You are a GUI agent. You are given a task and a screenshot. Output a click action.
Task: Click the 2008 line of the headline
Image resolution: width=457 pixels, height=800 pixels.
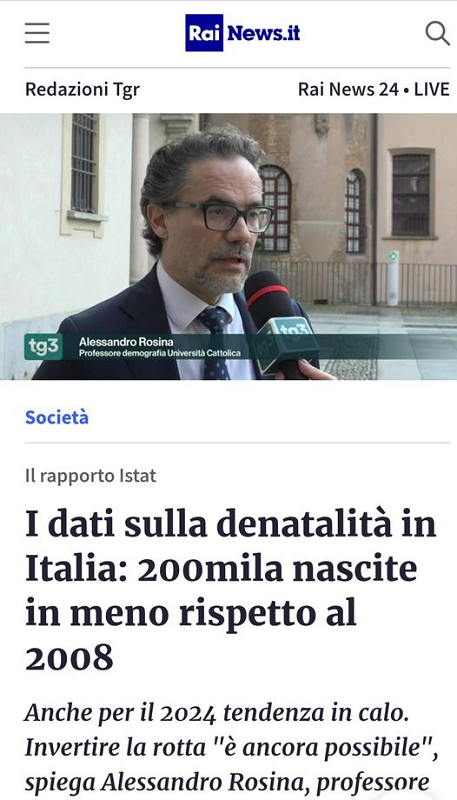(x=69, y=658)
